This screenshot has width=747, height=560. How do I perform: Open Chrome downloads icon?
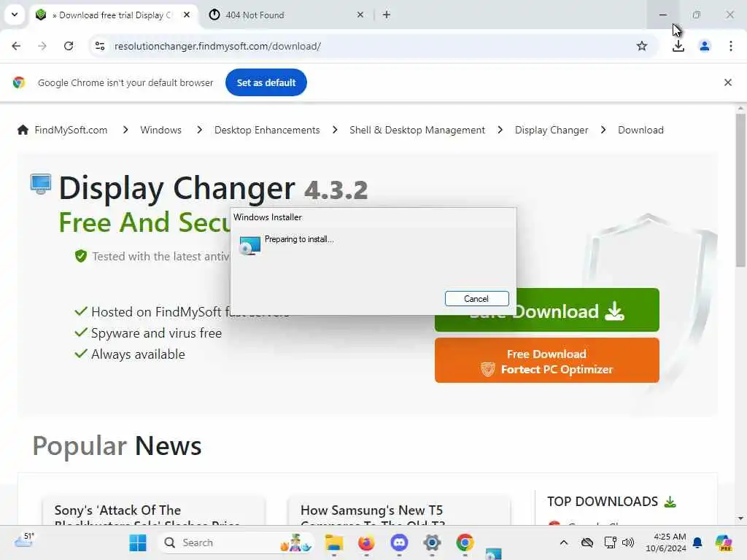pos(678,46)
